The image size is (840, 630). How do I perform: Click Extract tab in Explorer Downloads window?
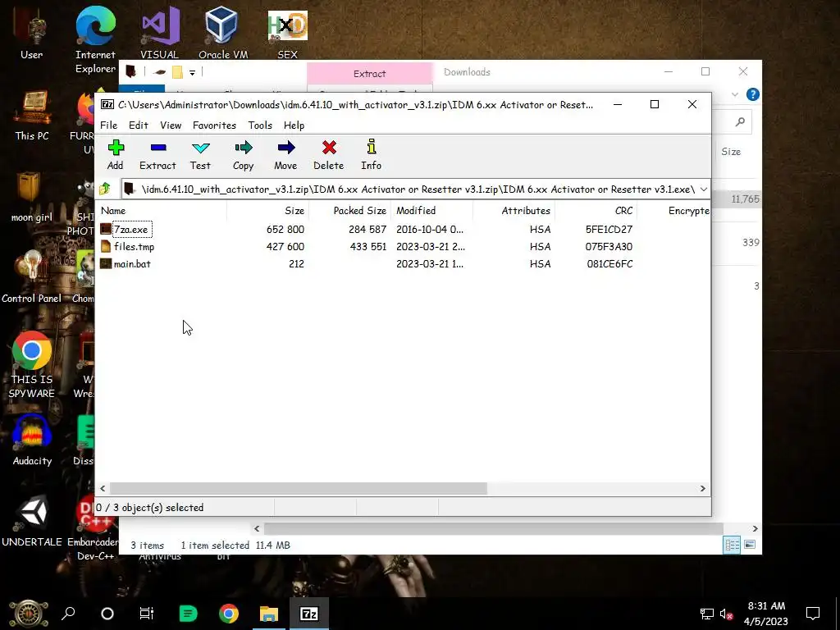coord(370,73)
